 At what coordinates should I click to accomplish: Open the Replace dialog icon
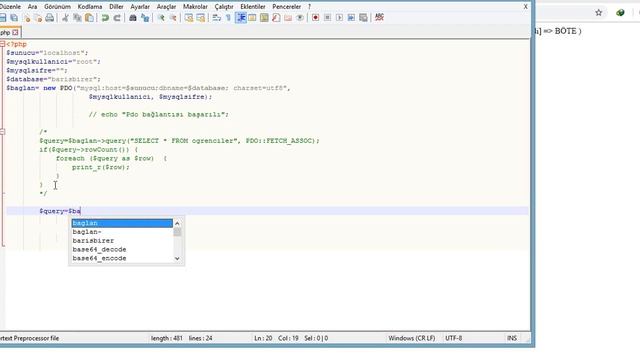click(x=145, y=18)
